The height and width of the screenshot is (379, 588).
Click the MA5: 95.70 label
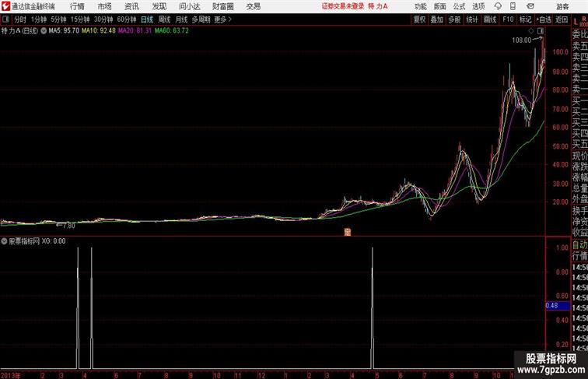(x=64, y=31)
